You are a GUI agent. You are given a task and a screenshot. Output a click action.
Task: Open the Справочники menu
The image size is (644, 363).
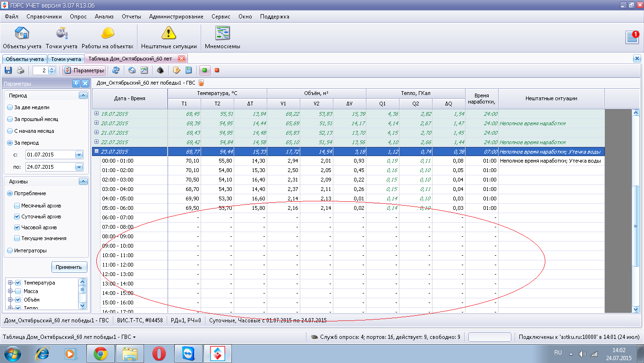click(x=44, y=17)
